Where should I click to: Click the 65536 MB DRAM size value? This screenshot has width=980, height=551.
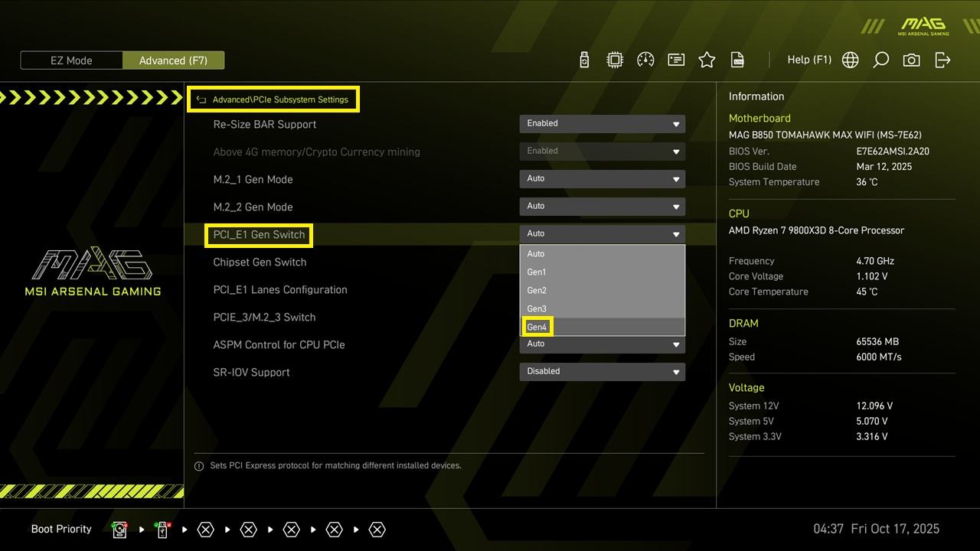tap(877, 341)
